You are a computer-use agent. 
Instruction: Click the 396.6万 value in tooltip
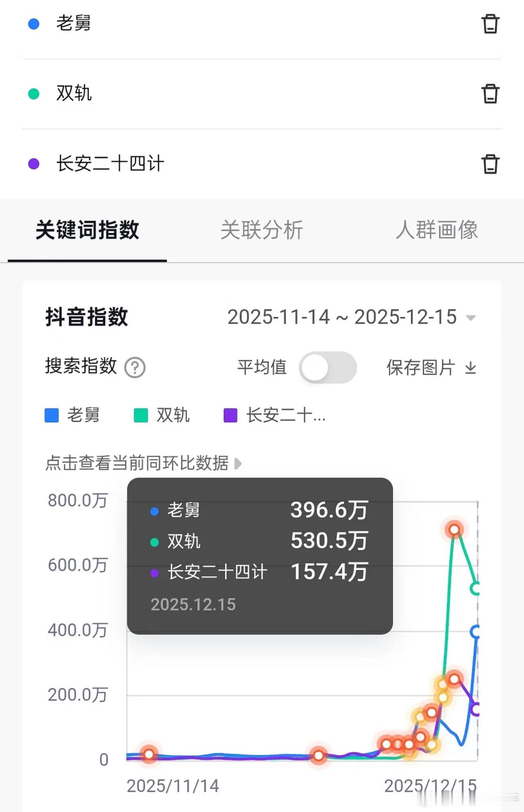coord(329,510)
